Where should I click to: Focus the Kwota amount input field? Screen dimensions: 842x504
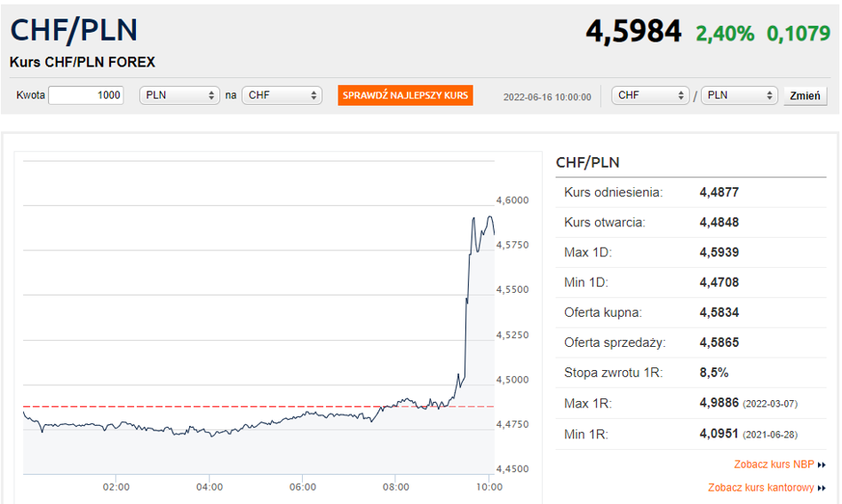coord(86,96)
